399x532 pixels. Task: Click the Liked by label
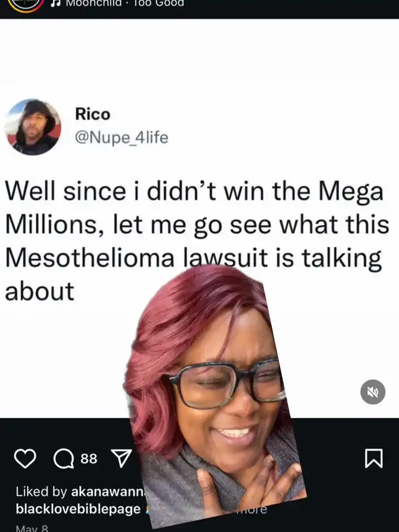tap(41, 491)
